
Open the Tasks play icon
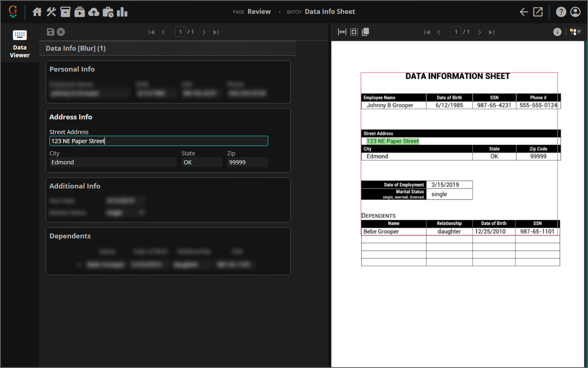[80, 12]
